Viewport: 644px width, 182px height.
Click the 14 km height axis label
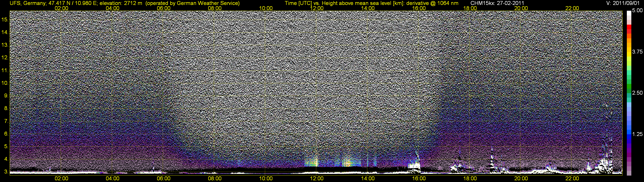pyautogui.click(x=5, y=32)
